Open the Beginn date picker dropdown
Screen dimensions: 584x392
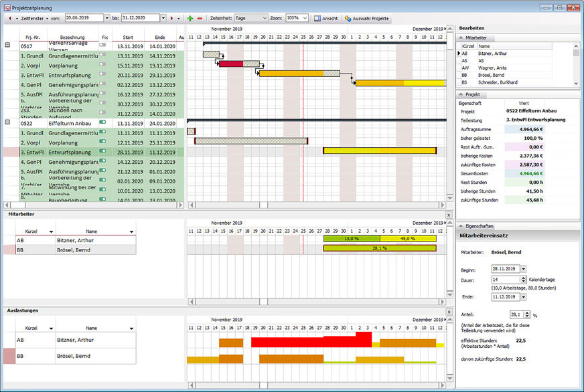coord(523,269)
